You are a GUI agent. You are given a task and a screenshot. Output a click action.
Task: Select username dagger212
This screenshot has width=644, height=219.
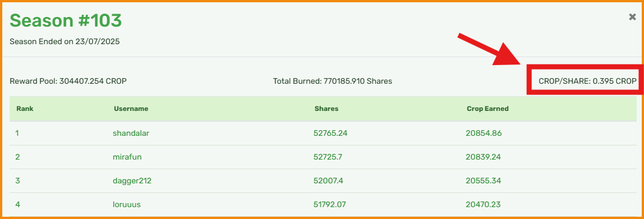point(132,181)
